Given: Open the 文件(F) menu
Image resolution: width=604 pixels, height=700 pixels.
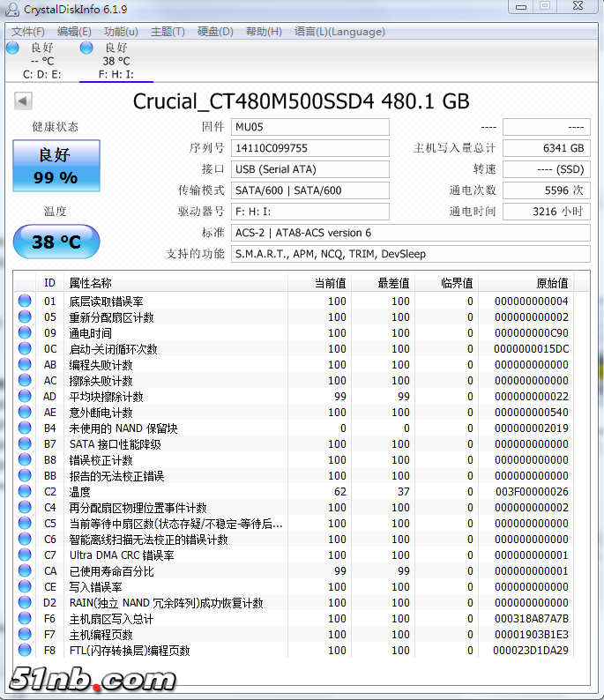Looking at the screenshot, I should (28, 32).
